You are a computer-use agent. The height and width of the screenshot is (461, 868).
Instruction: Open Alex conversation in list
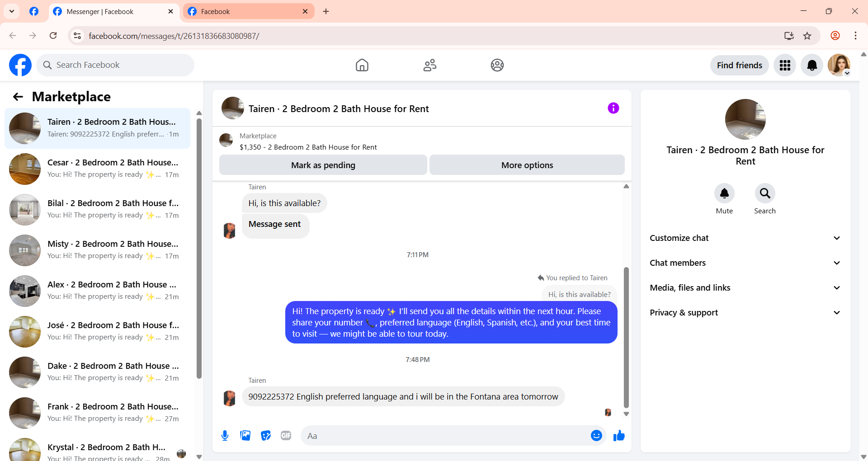click(97, 291)
